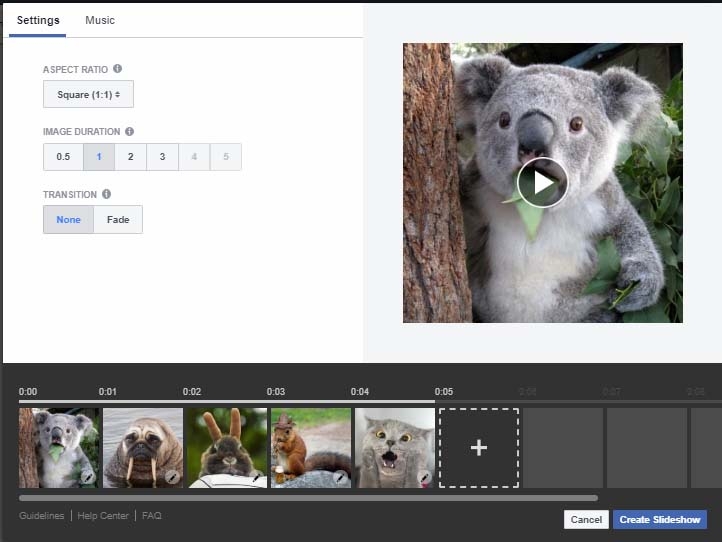Open the Help Center link
This screenshot has height=542, width=722.
103,516
